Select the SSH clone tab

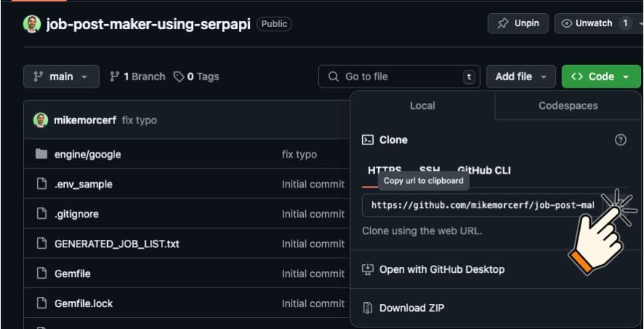[x=430, y=170]
